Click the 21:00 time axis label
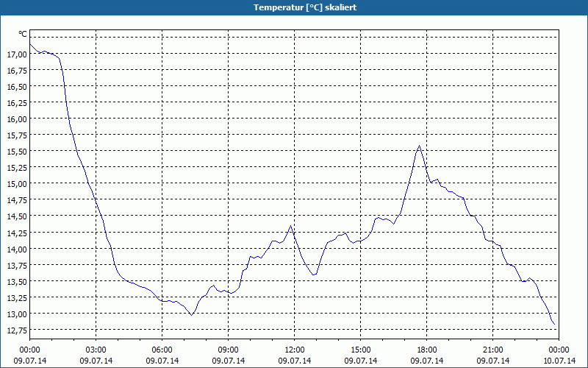 492,350
